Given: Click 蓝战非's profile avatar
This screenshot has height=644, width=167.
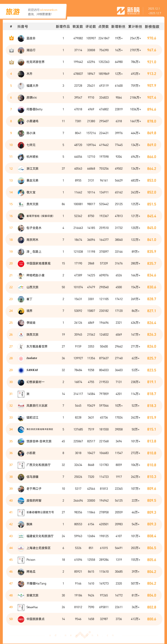Looking at the screenshot, I should pyautogui.click(x=21, y=38).
